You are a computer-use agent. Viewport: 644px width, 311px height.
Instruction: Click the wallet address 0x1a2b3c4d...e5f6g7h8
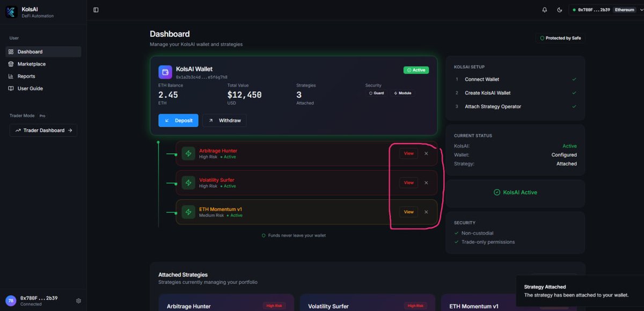coord(202,77)
